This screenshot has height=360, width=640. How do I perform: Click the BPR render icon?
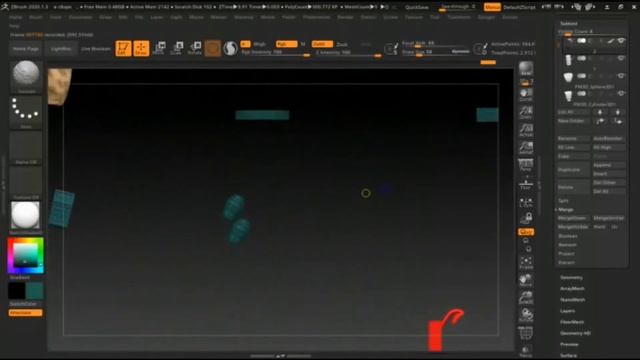pyautogui.click(x=526, y=69)
